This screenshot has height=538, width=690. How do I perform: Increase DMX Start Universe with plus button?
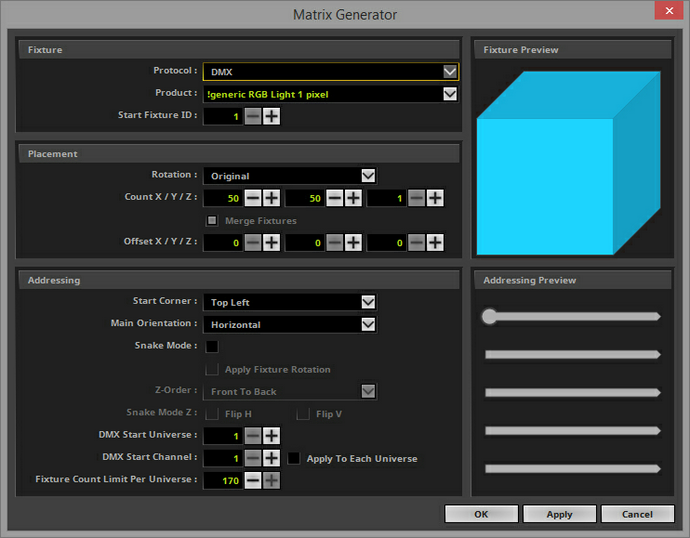[271, 436]
